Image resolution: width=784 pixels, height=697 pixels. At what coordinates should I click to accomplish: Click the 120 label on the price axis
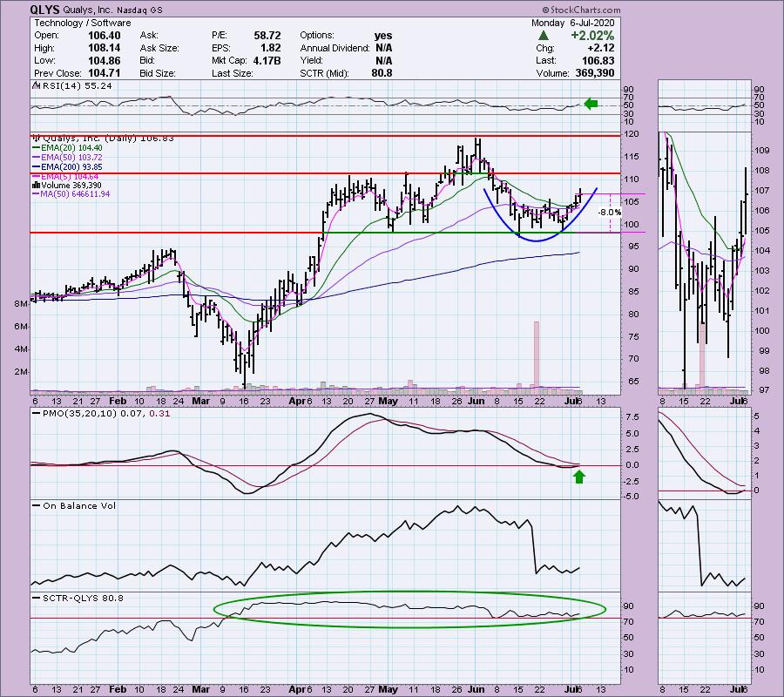coord(632,134)
